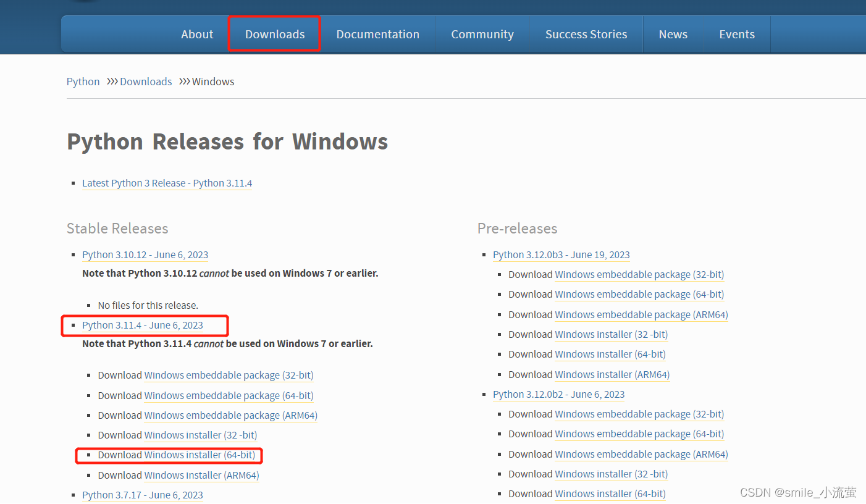Download 3.12.0b2 Windows installer (32-bit)
This screenshot has height=504, width=866.
(612, 474)
